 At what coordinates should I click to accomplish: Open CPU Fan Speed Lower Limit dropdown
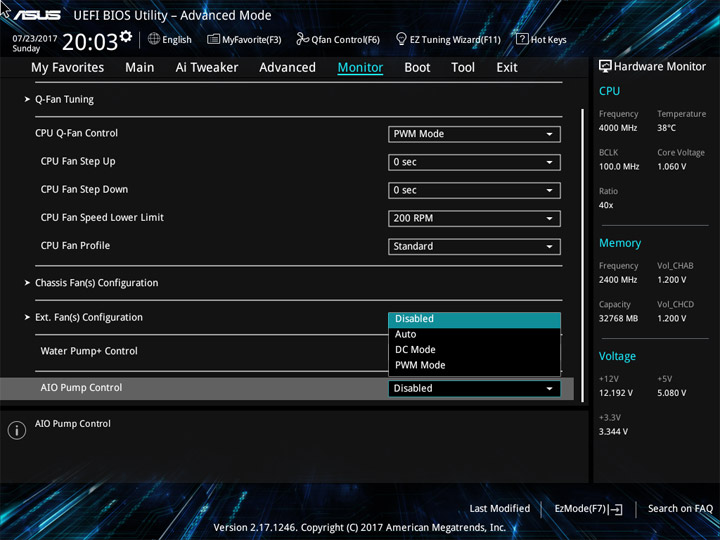(x=474, y=219)
